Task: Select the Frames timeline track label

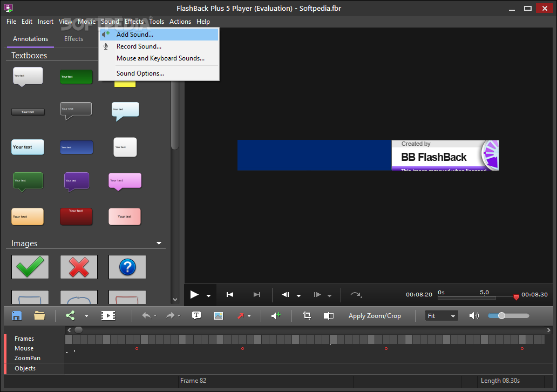Action: (x=24, y=339)
